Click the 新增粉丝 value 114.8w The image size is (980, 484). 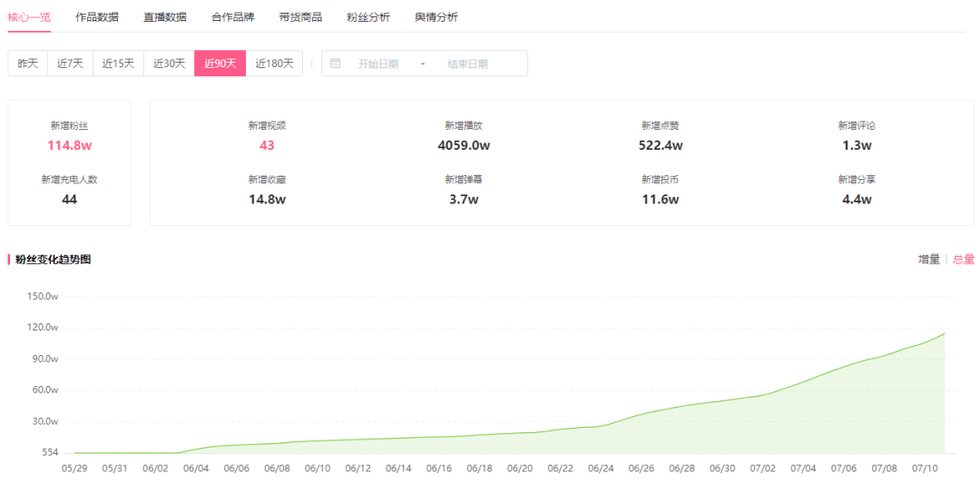pyautogui.click(x=69, y=145)
